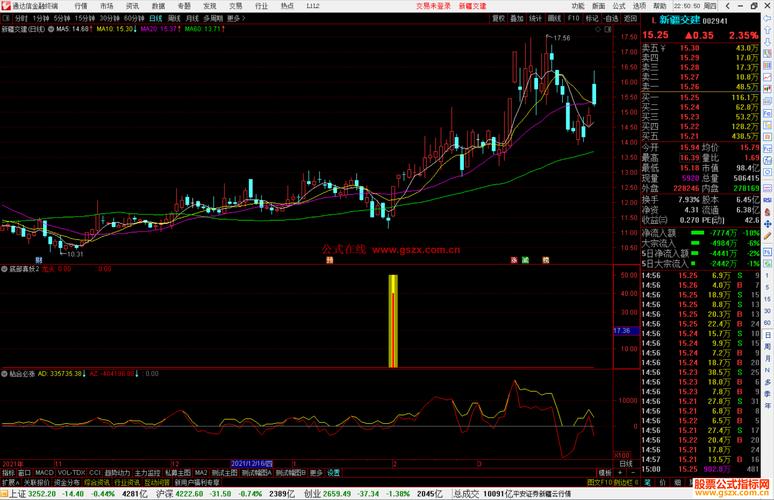This screenshot has height=500, width=774.
Task: Click the circle icon beside 粘合必涨 indicator
Action: 4,374
